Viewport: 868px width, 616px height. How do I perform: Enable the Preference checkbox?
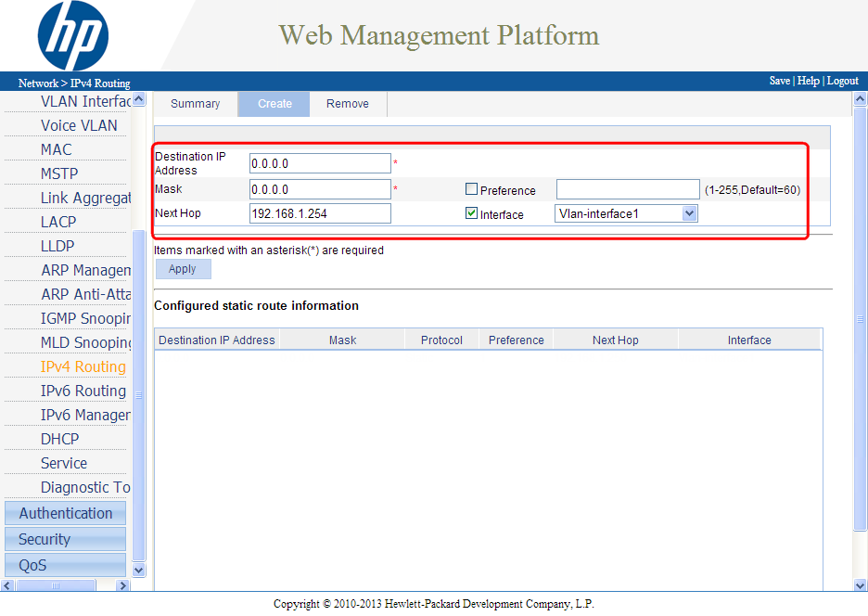[471, 189]
